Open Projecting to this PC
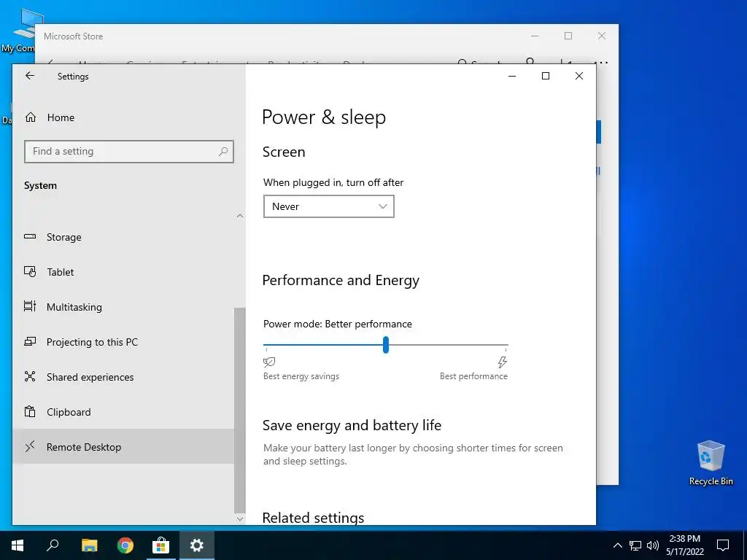Viewport: 747px width, 560px height. point(123,342)
